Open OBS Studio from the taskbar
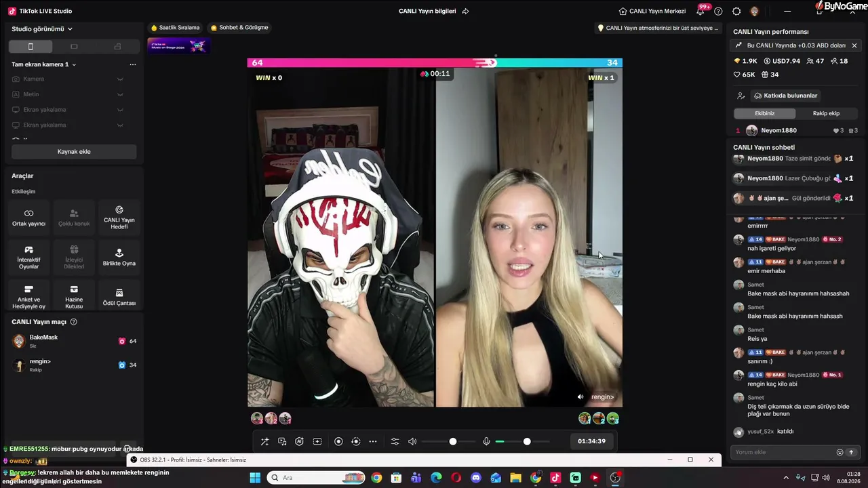 click(615, 478)
